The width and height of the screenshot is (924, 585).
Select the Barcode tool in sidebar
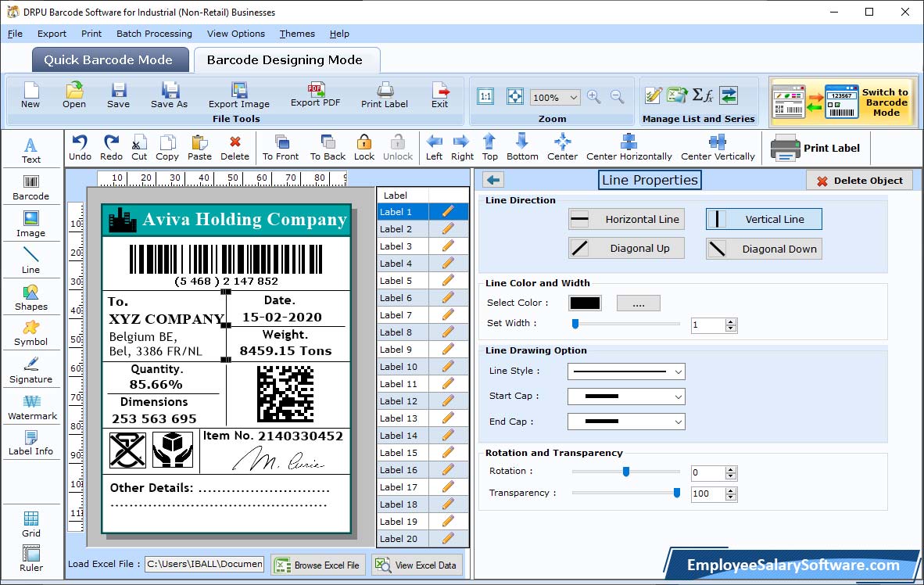click(x=31, y=188)
